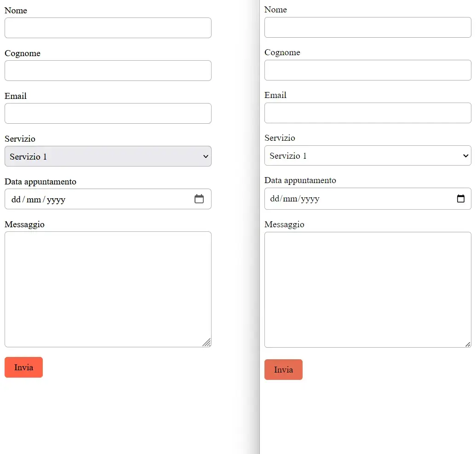Image resolution: width=476 pixels, height=454 pixels.
Task: Click the Email label in right form
Action: [x=275, y=95]
